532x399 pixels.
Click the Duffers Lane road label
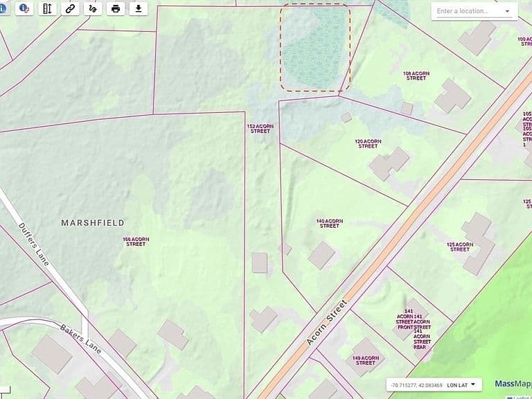click(x=33, y=244)
